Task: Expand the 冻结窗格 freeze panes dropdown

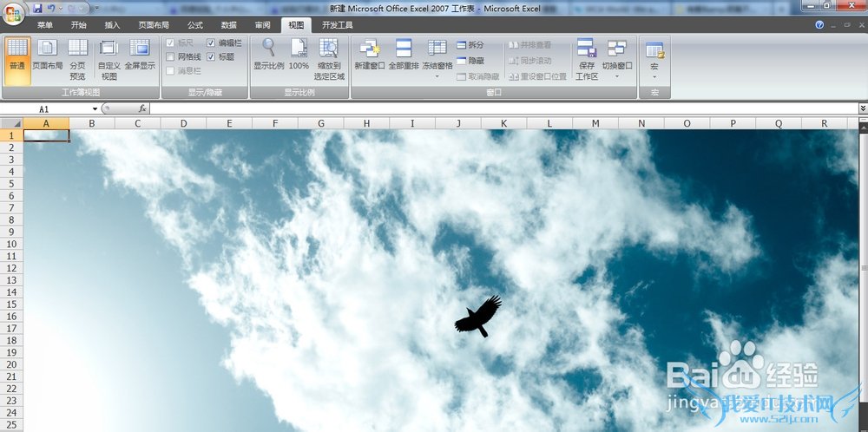Action: 437,76
